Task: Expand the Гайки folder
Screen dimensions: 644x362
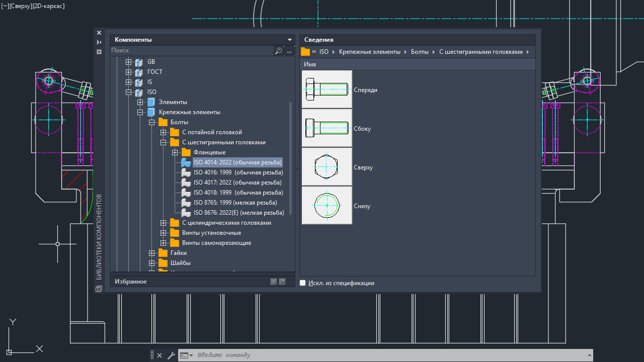Action: coord(151,253)
